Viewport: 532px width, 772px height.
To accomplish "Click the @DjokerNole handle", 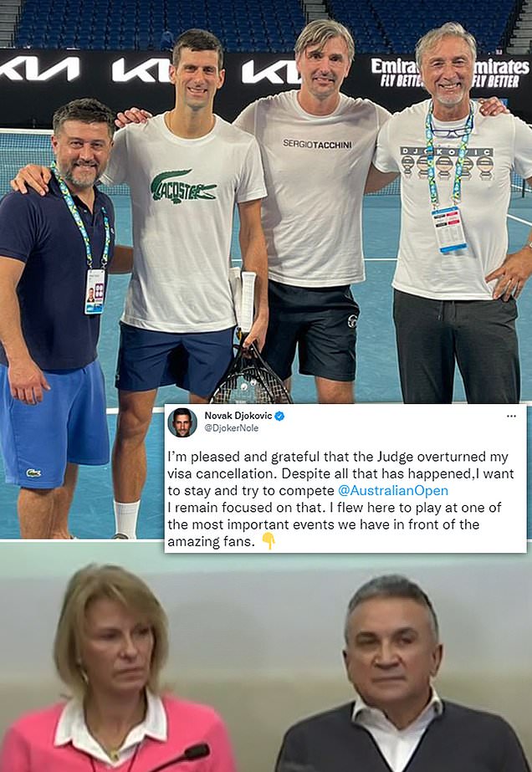I will coord(231,428).
